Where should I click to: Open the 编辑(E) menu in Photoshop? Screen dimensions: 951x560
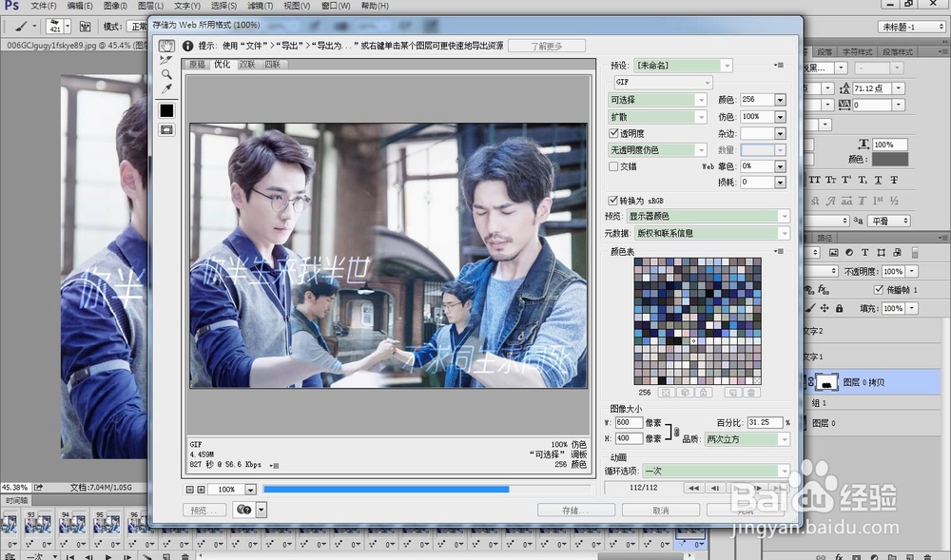(80, 6)
